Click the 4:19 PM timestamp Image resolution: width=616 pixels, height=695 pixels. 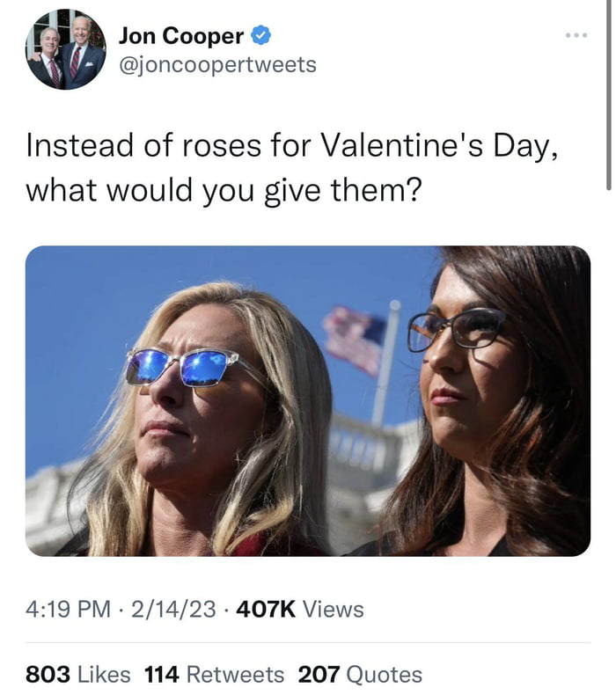click(x=69, y=609)
